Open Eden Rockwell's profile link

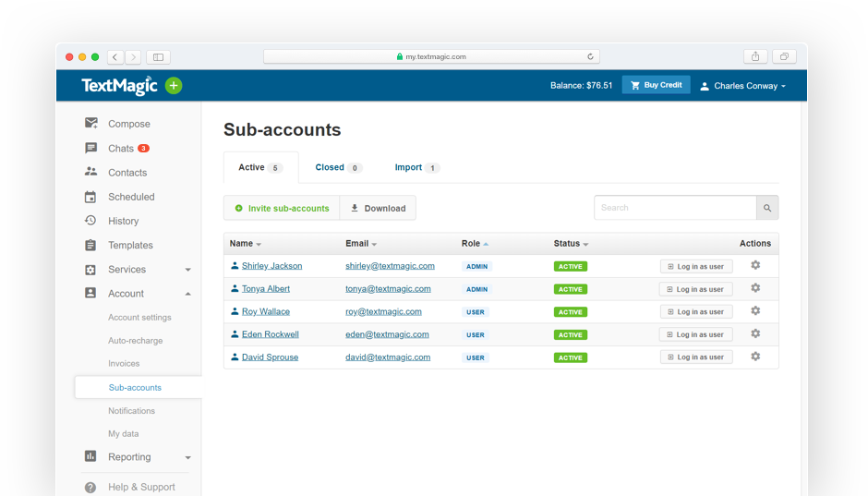coord(271,333)
